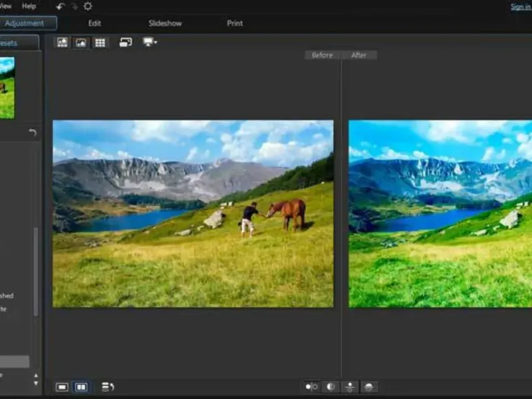The width and height of the screenshot is (532, 399).
Task: Open preferences with the gear icon
Action: (88, 6)
